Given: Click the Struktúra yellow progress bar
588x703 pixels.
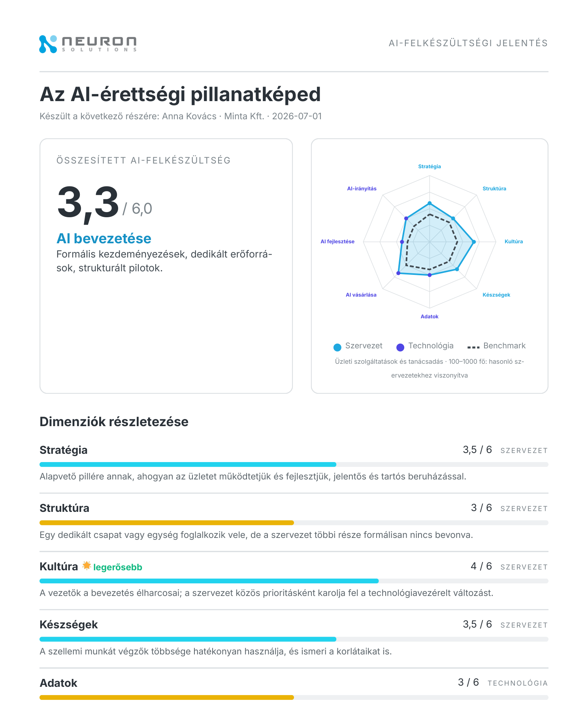Looking at the screenshot, I should coord(167,523).
